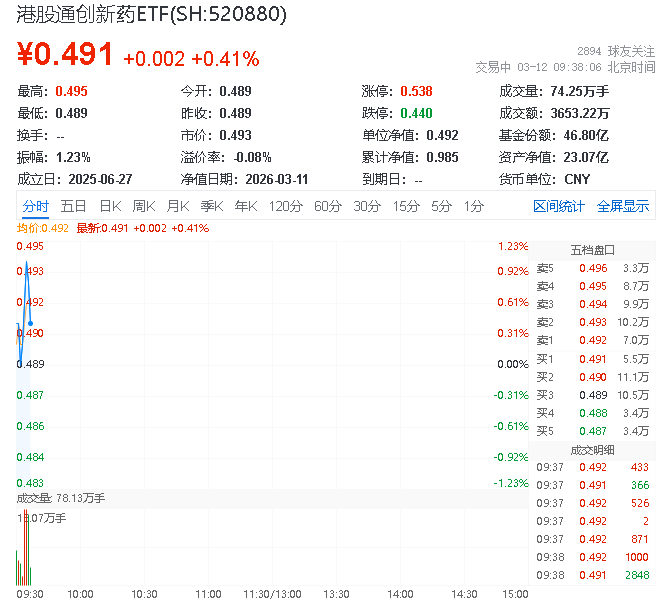Switch to the 5分 interval
656x613 pixels.
441,206
